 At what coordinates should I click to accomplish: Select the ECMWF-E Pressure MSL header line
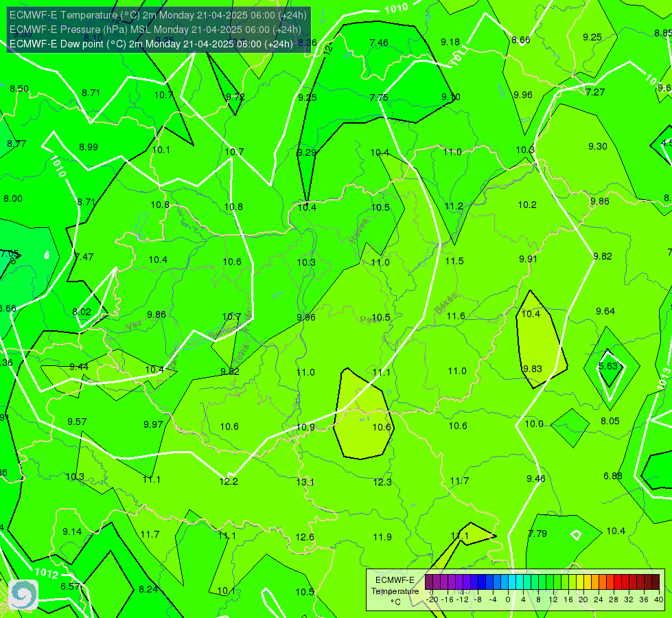[155, 30]
